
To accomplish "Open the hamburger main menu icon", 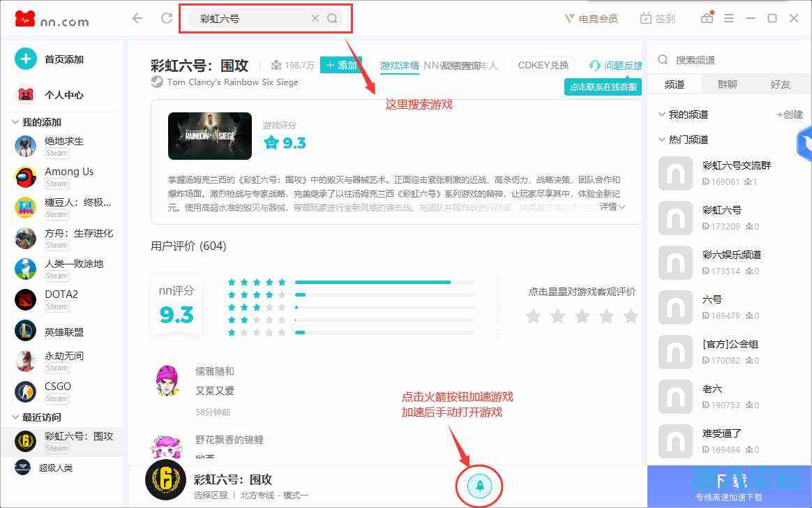I will tap(729, 19).
